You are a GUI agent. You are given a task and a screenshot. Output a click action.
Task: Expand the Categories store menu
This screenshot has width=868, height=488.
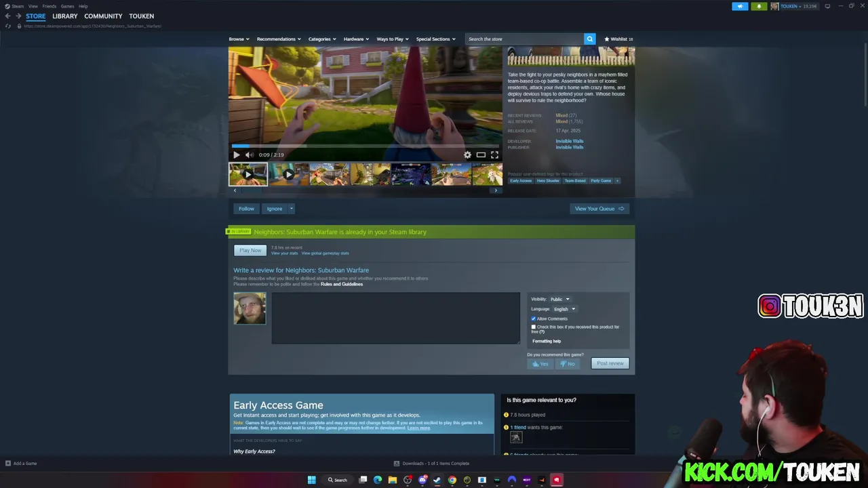[322, 39]
